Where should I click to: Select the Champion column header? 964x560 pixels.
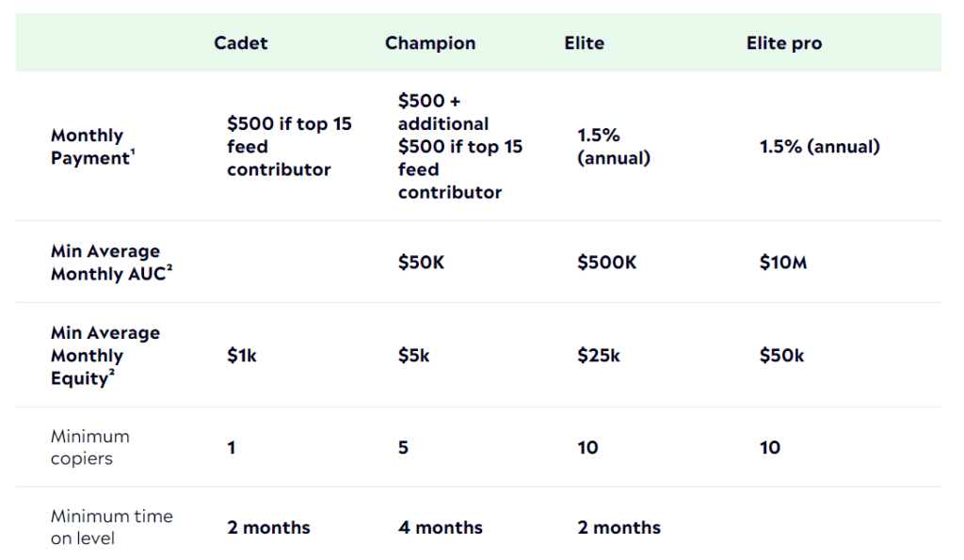(x=430, y=43)
